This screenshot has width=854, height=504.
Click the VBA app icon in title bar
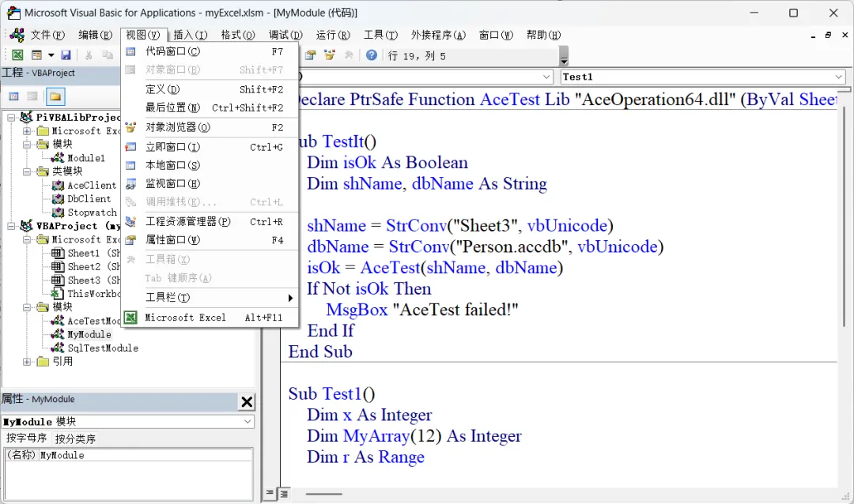tap(13, 13)
